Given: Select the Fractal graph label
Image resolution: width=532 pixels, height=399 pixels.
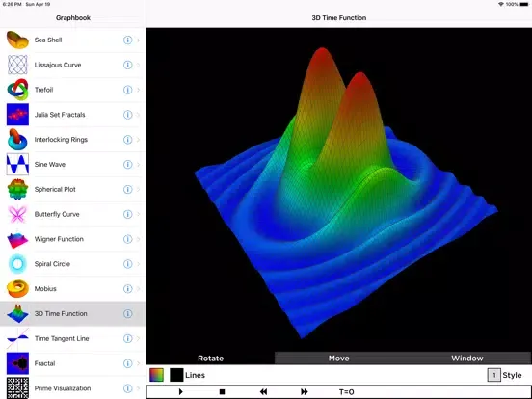Looking at the screenshot, I should tap(44, 363).
